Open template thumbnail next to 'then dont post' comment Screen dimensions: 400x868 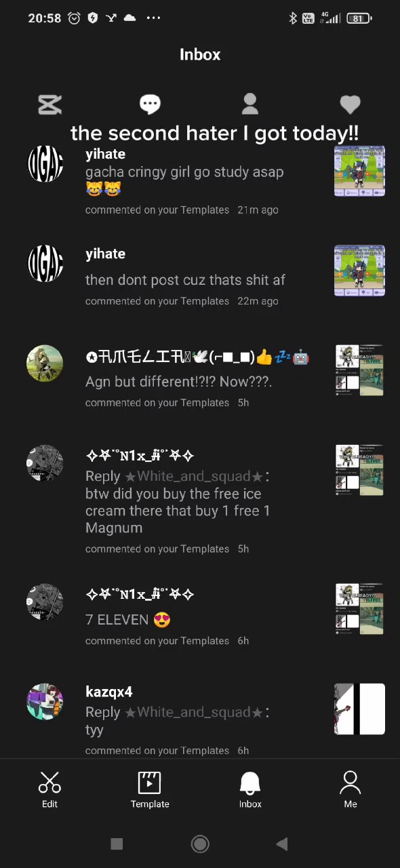click(359, 271)
